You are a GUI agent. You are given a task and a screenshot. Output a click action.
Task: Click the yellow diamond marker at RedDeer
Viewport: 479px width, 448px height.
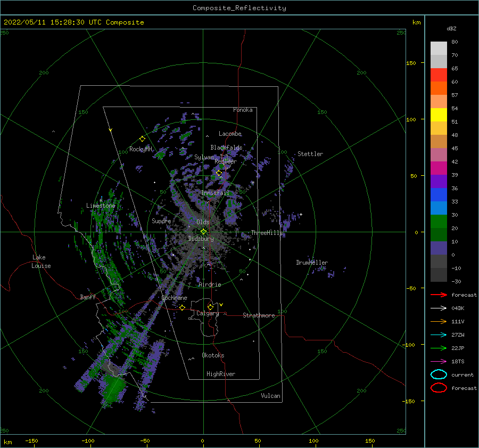pos(219,173)
